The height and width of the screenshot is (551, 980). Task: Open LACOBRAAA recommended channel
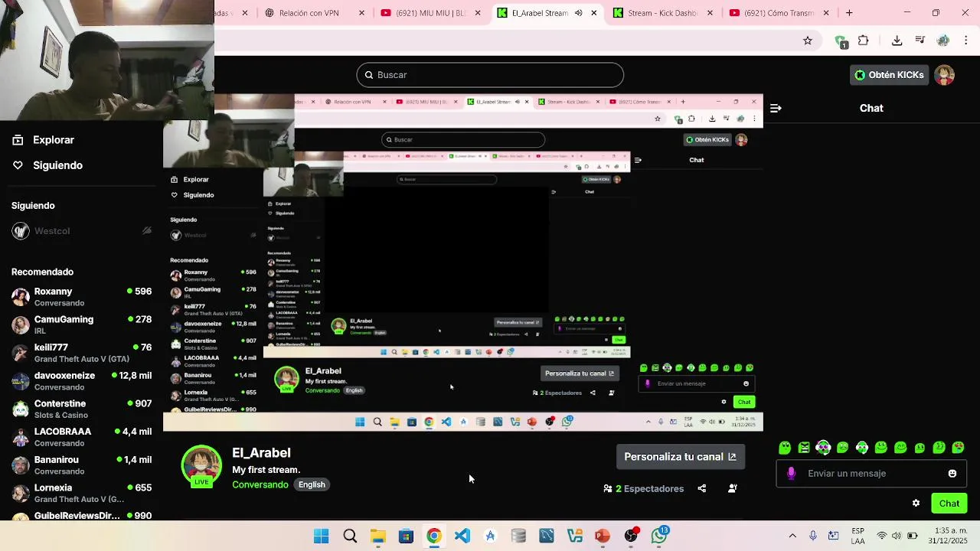click(81, 437)
